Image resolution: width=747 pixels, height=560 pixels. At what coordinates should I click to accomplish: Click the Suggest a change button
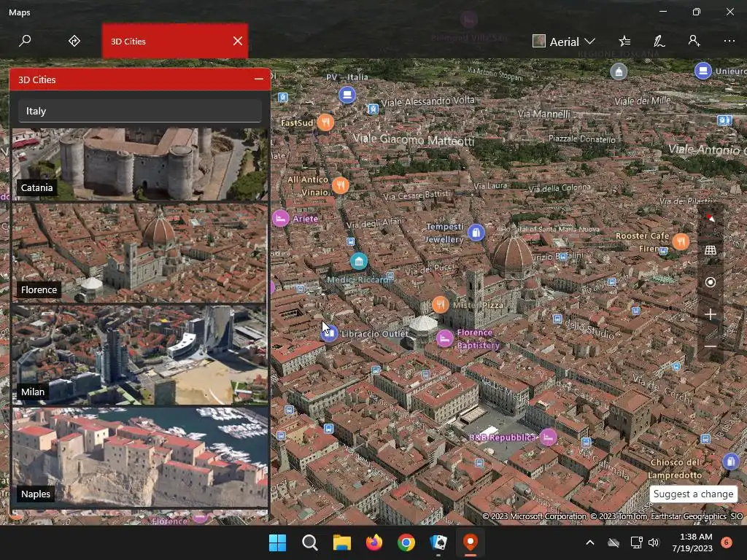click(x=693, y=494)
